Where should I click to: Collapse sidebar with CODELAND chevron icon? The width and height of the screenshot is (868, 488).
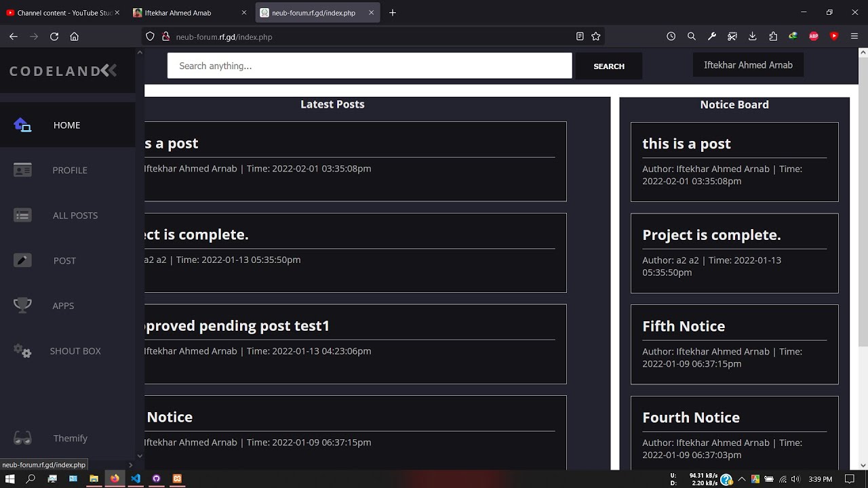pos(109,70)
